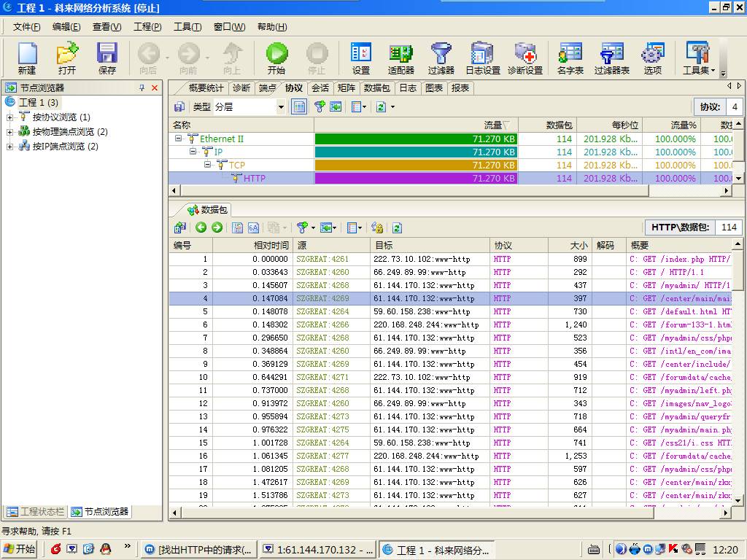
Task: Open the 类型 分层 dropdown
Action: coord(281,107)
